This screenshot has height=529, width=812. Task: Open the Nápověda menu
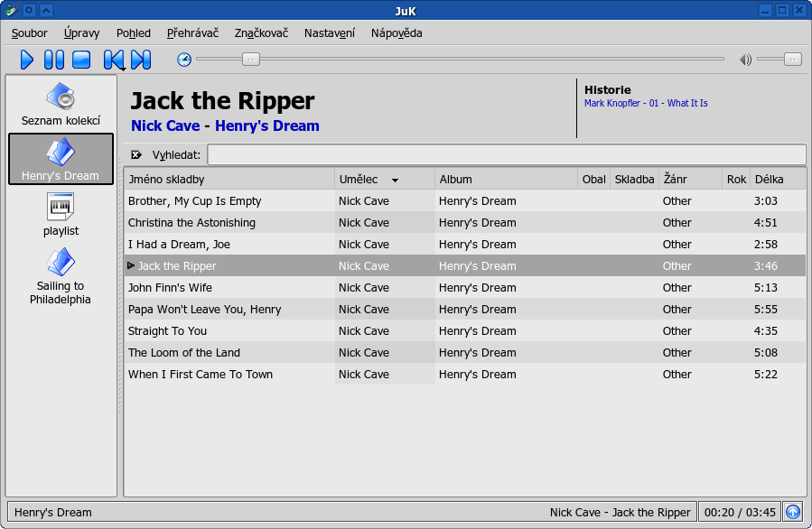pyautogui.click(x=397, y=33)
